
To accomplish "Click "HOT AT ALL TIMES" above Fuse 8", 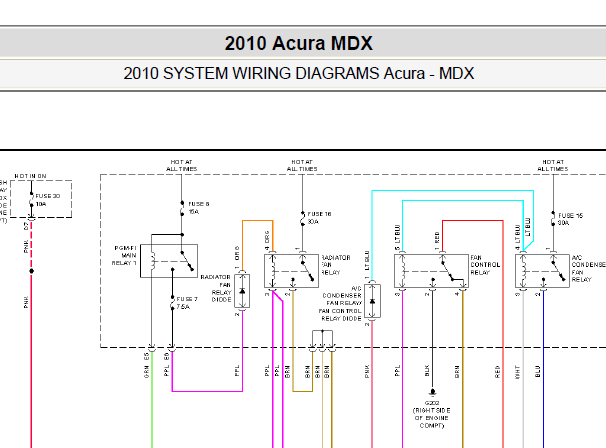I will tap(181, 165).
